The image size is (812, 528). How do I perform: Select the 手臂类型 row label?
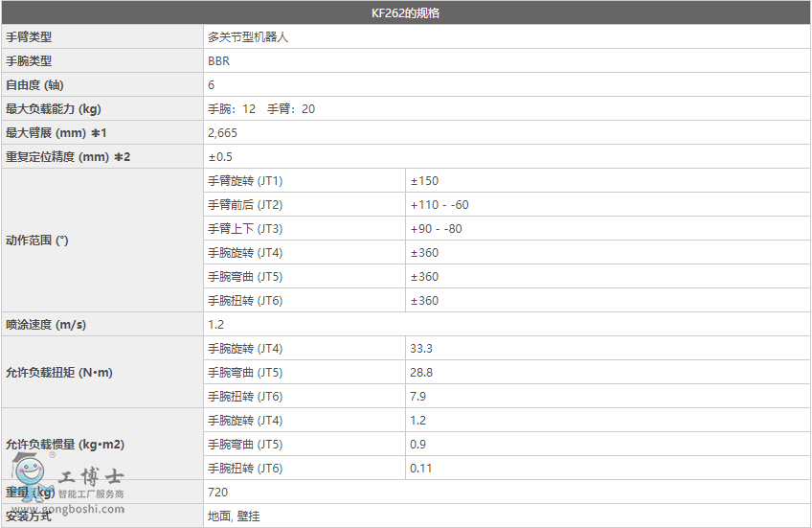click(x=30, y=37)
